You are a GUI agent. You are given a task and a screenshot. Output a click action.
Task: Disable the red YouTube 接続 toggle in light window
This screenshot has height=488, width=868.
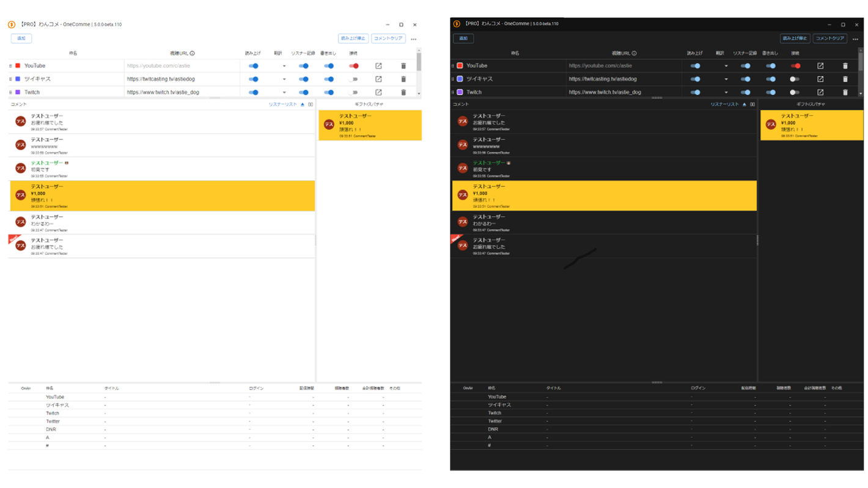point(354,66)
